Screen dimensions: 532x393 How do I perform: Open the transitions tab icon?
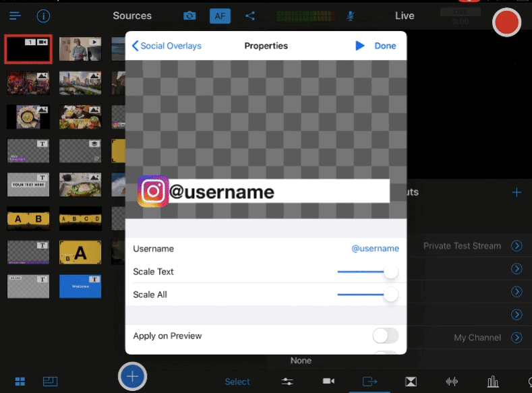click(x=411, y=382)
